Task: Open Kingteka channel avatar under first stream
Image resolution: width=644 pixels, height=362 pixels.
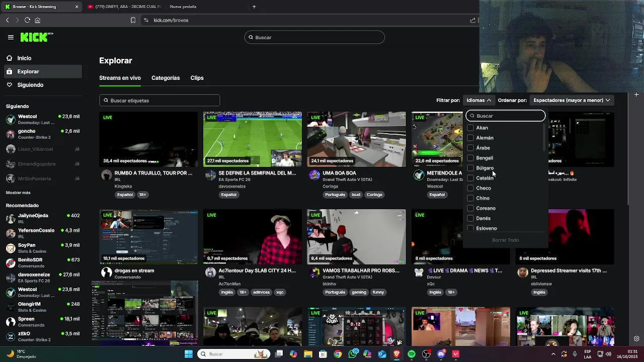Action: tap(106, 175)
